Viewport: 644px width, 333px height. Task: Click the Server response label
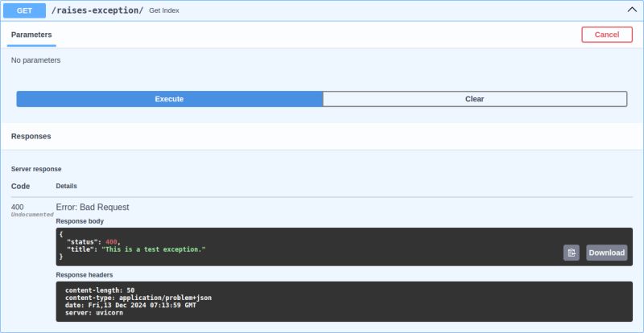(36, 169)
